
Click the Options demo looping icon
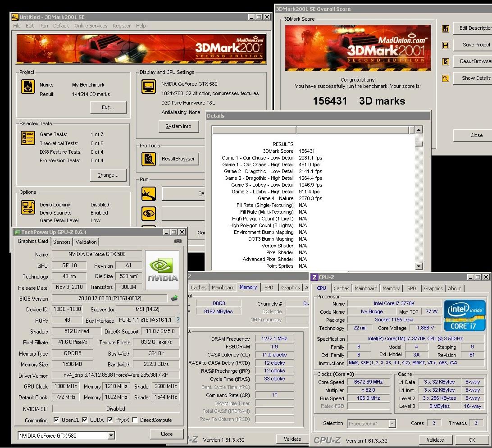(27, 207)
